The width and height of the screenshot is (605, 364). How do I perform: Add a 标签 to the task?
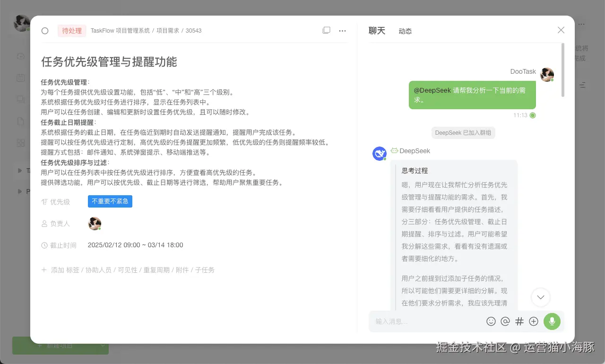(73, 270)
